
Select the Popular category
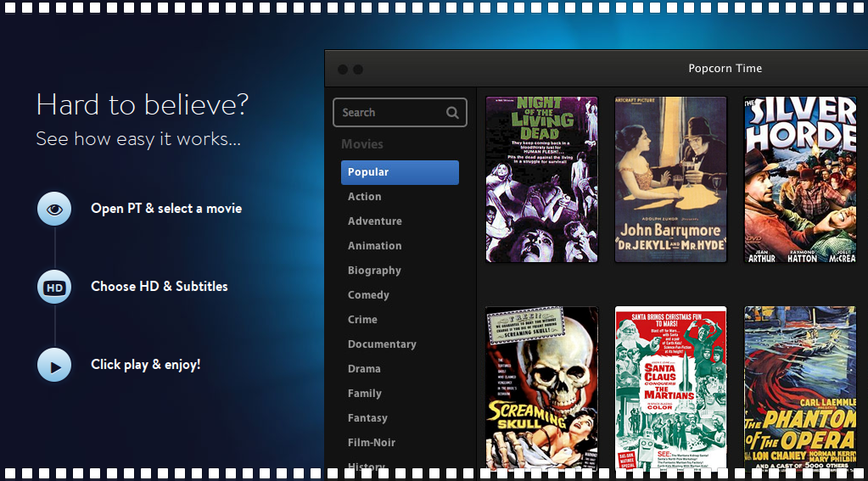[400, 172]
